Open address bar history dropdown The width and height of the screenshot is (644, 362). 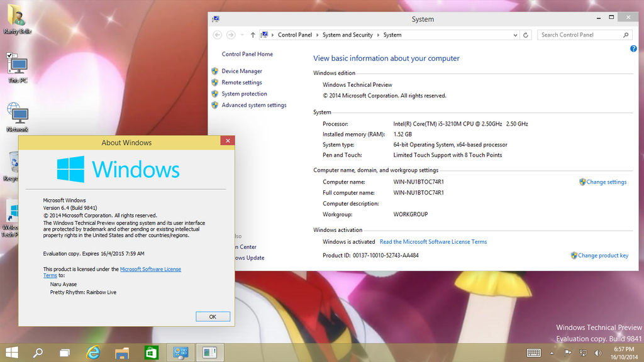pos(515,35)
